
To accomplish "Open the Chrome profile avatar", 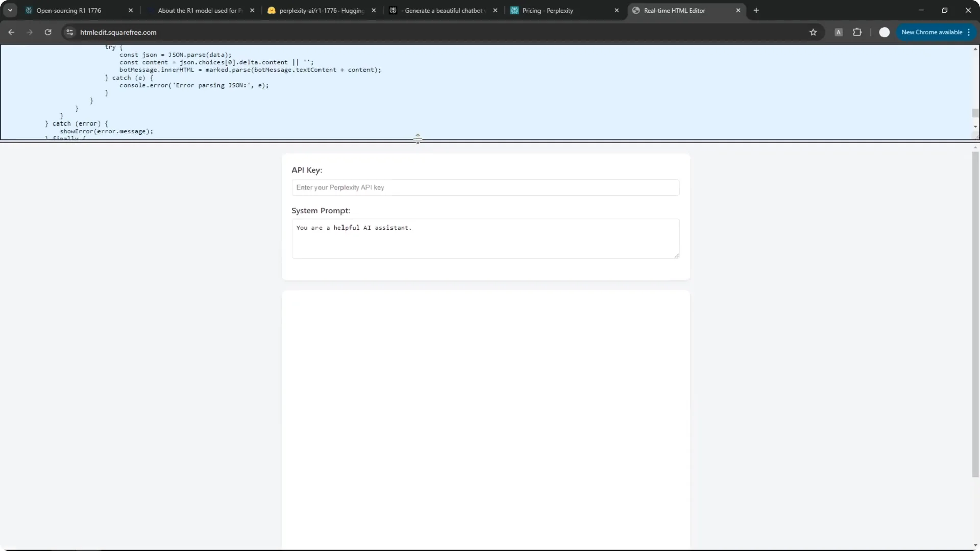I will coord(884,32).
